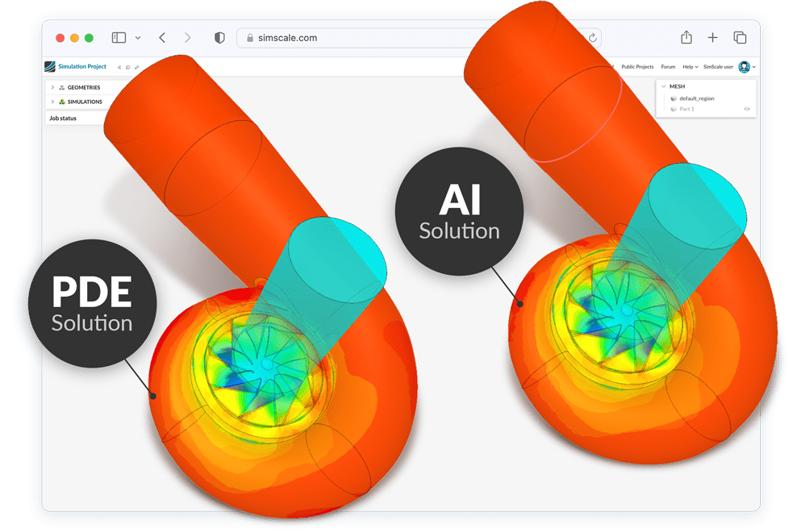Show the tab overview icon
This screenshot has width=801, height=532.
[739, 38]
